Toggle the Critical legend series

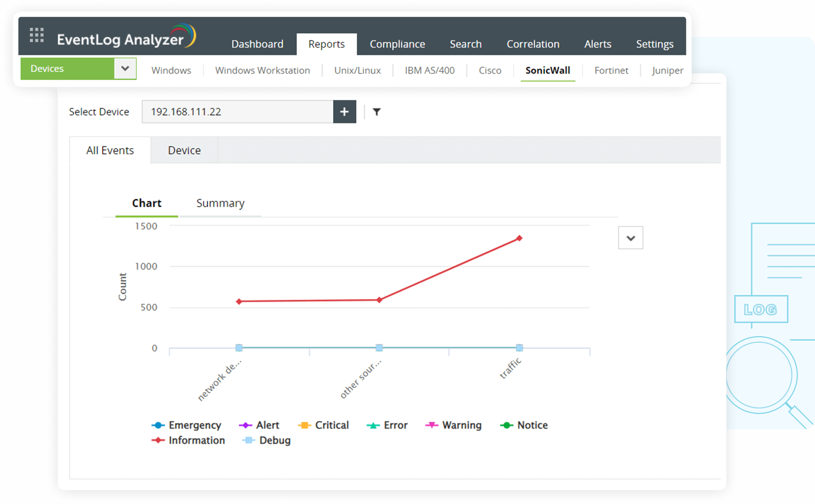click(323, 425)
